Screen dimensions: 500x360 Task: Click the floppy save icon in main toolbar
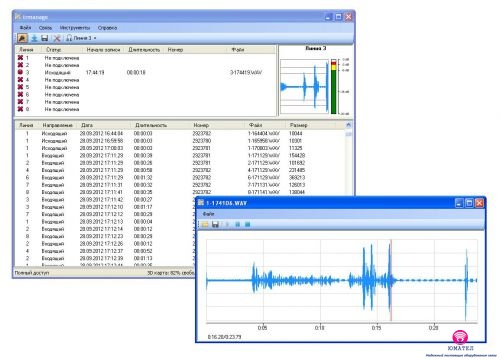45,38
